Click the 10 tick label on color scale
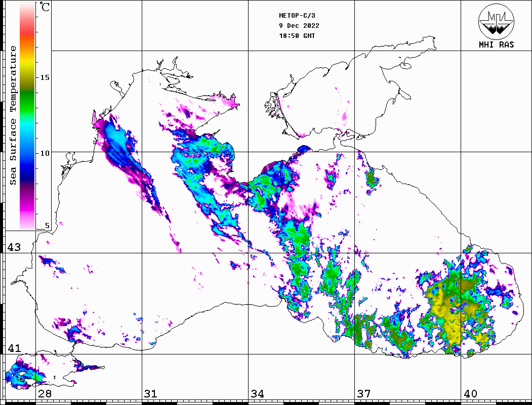Image resolution: width=532 pixels, height=405 pixels. click(x=45, y=154)
